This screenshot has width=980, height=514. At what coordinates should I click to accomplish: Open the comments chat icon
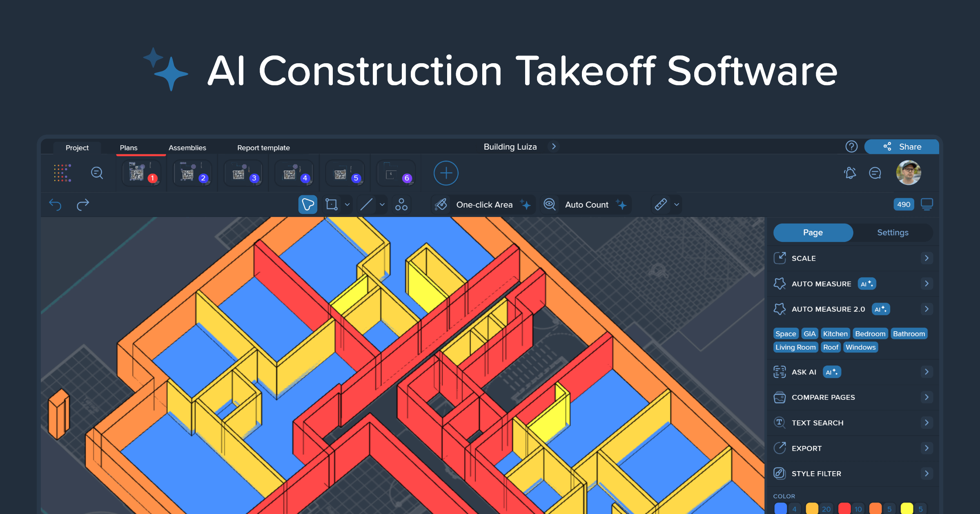pyautogui.click(x=875, y=173)
